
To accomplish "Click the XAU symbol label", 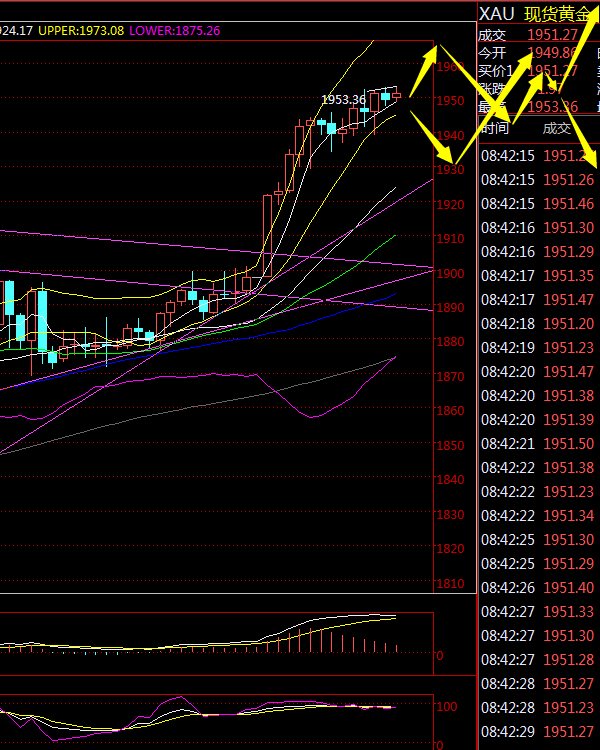I will click(x=497, y=13).
